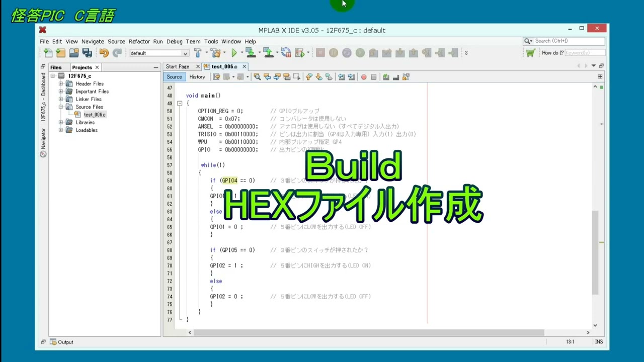
Task: Collapse the Source Files folder
Action: coord(61,107)
